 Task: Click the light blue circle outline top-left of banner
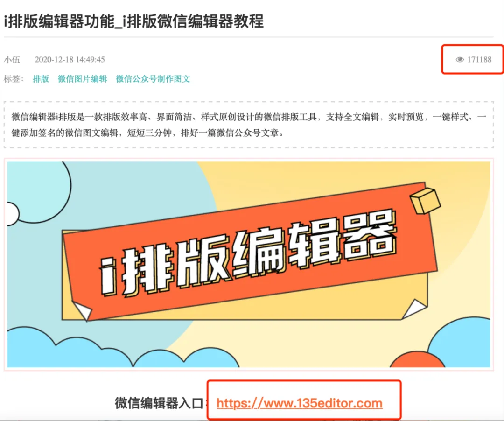click(x=39, y=192)
